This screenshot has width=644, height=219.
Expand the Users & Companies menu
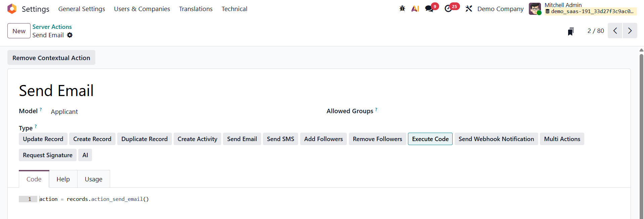142,9
